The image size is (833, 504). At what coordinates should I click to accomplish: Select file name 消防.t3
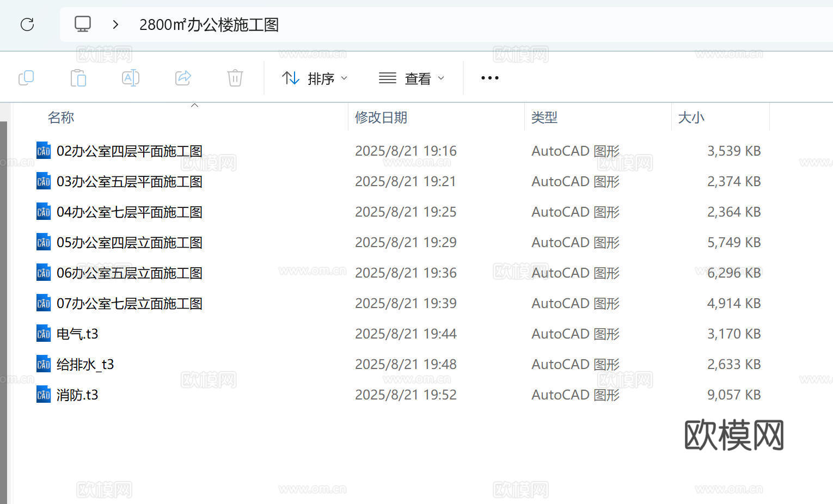tap(77, 395)
